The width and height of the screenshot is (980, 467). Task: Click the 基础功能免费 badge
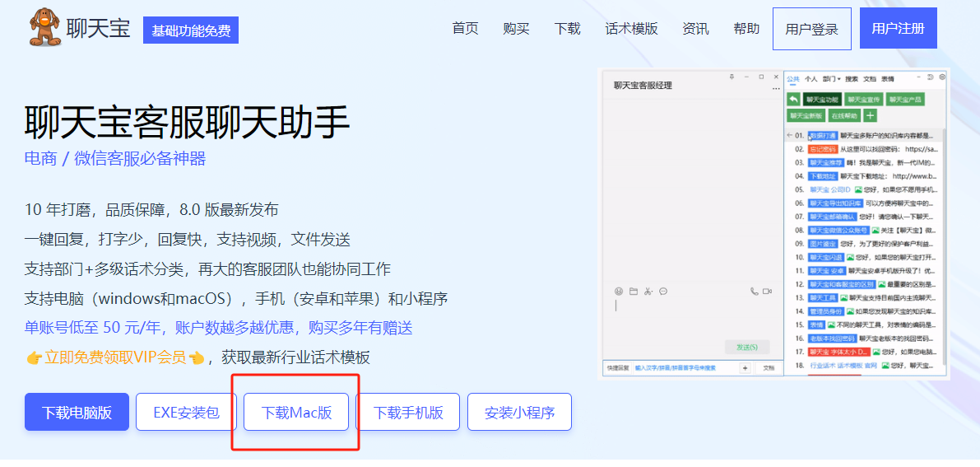tap(191, 30)
